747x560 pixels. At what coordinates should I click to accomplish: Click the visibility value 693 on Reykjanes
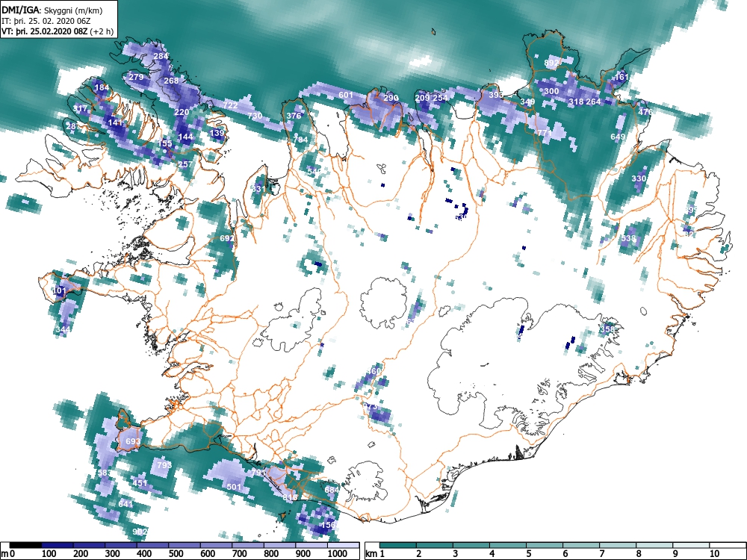pos(133,441)
